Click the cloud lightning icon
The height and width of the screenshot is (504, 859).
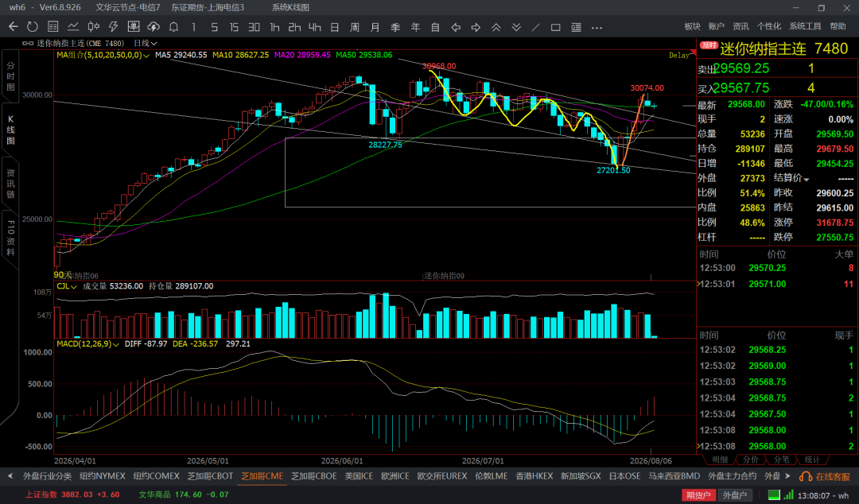coord(154,27)
